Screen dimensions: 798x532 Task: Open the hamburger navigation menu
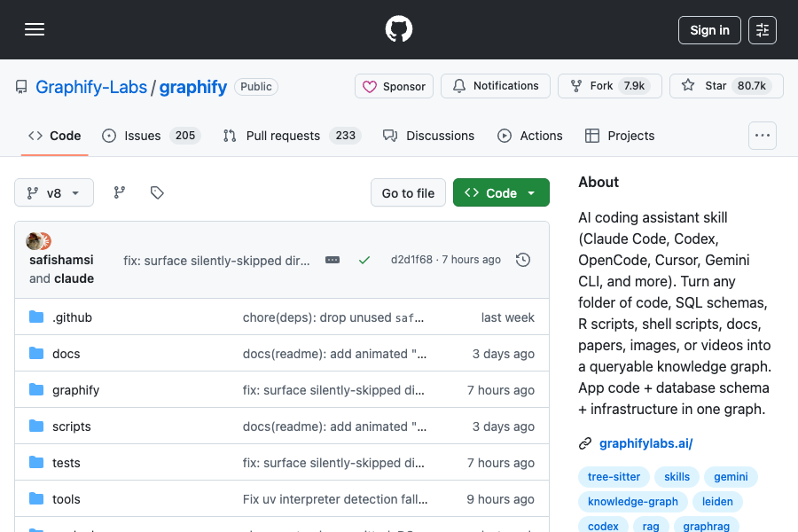(x=35, y=29)
